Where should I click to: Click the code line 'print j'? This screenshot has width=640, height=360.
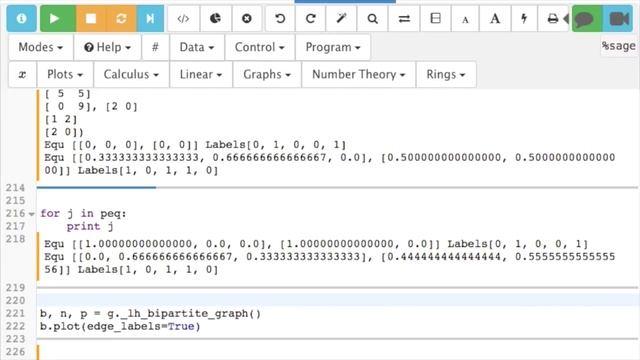90,227
